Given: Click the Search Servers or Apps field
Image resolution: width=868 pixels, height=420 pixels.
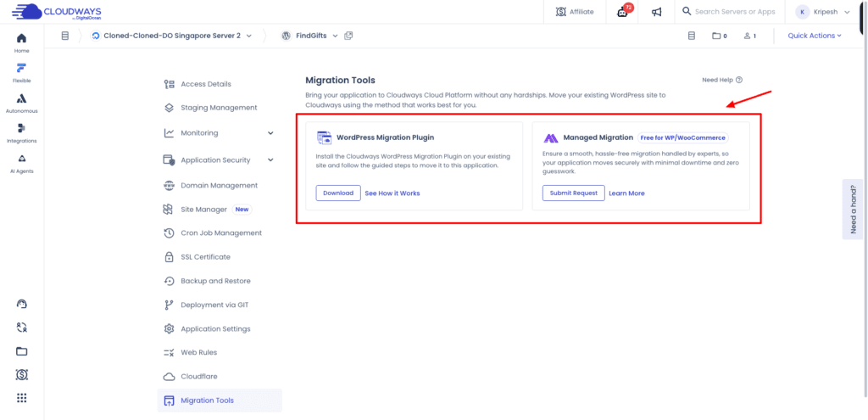Looking at the screenshot, I should pyautogui.click(x=730, y=12).
